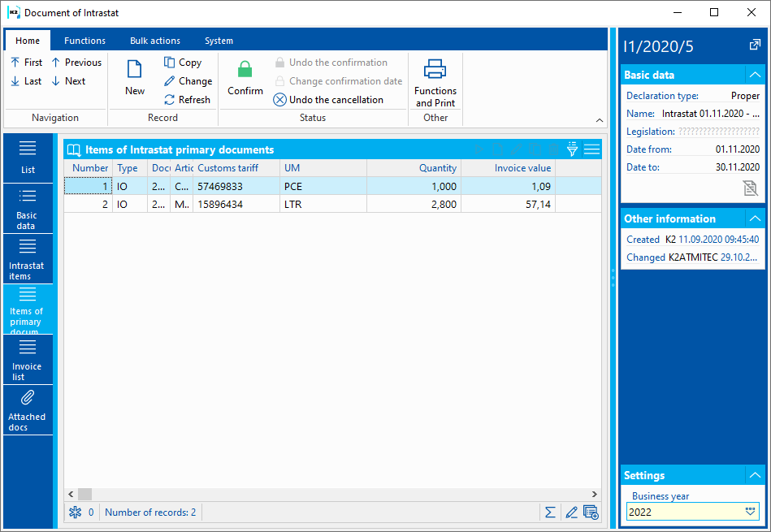Open the Functions ribbon tab
The height and width of the screenshot is (532, 771).
tap(84, 41)
